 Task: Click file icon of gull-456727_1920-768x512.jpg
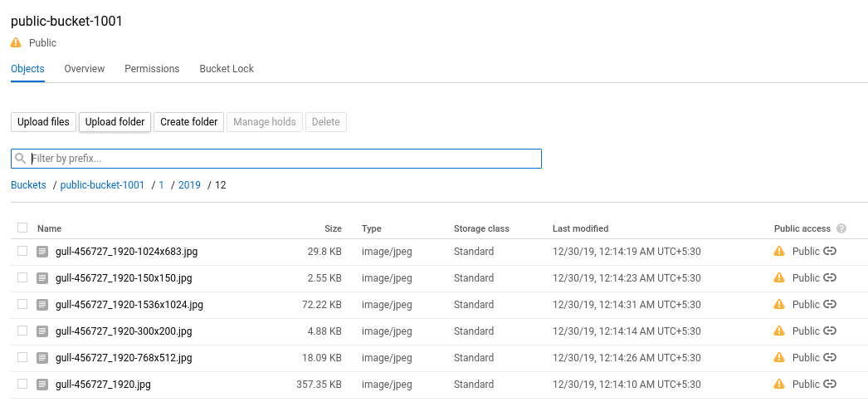[x=42, y=358]
